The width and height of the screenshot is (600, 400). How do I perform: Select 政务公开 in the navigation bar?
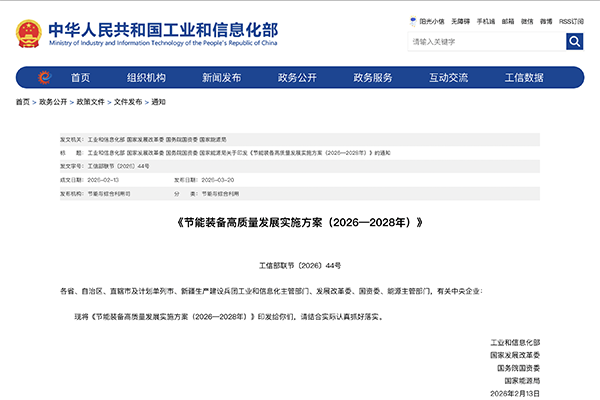tap(297, 77)
